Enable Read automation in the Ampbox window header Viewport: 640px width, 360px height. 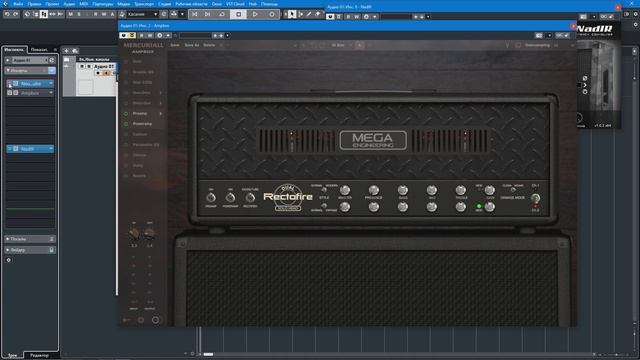(x=142, y=36)
